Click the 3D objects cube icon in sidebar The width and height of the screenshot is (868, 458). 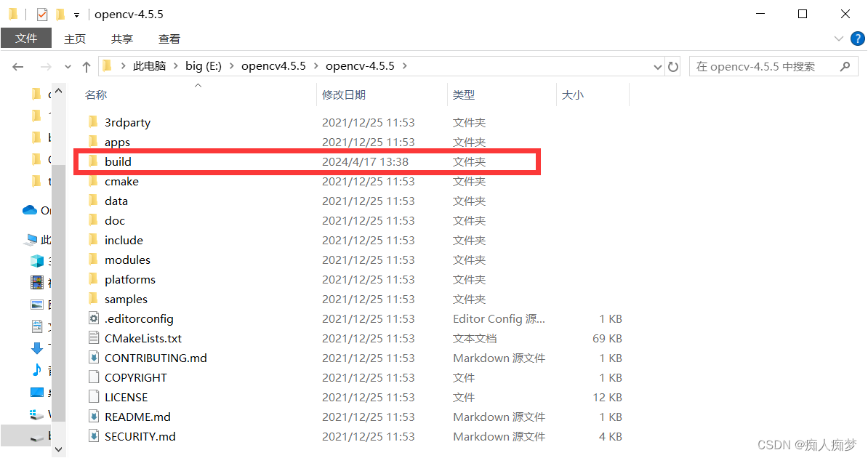tap(36, 260)
